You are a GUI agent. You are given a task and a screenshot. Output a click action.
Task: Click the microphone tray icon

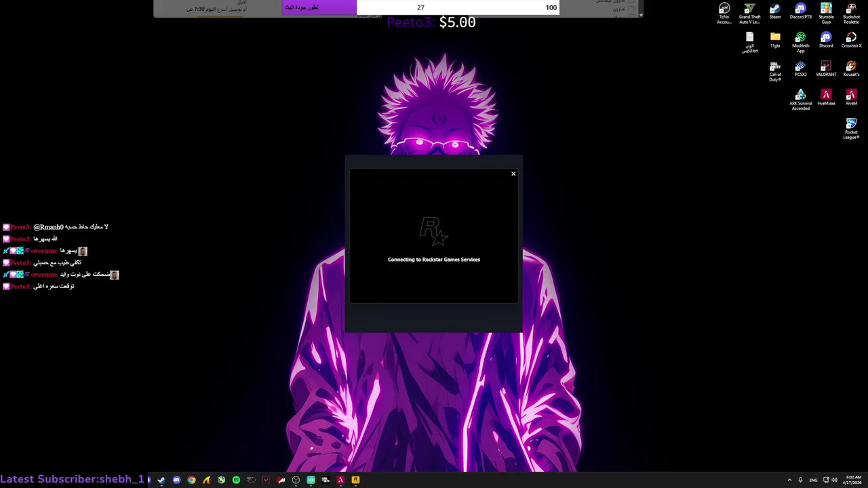tap(801, 480)
